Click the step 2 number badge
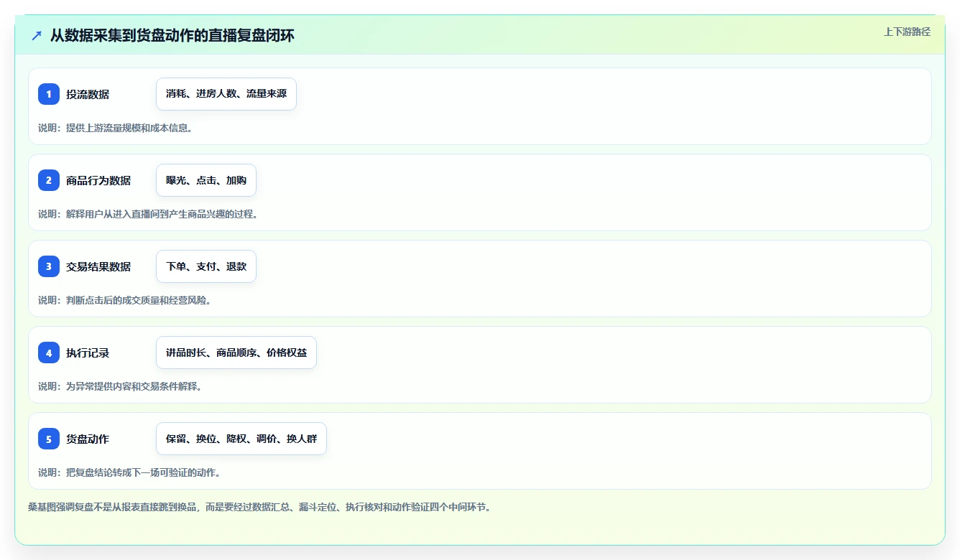Viewport: 960px width, 560px height. (49, 180)
